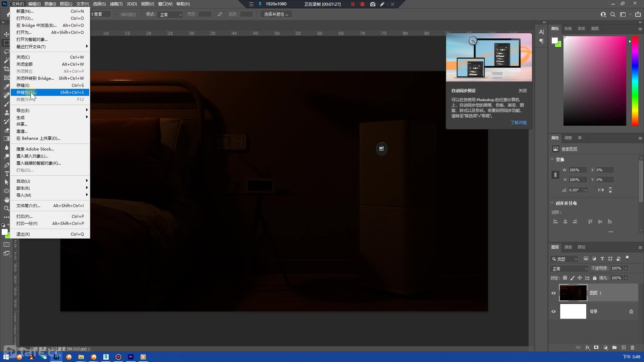Open Premiere Pro from the taskbar
The width and height of the screenshot is (644, 362).
[x=131, y=357]
